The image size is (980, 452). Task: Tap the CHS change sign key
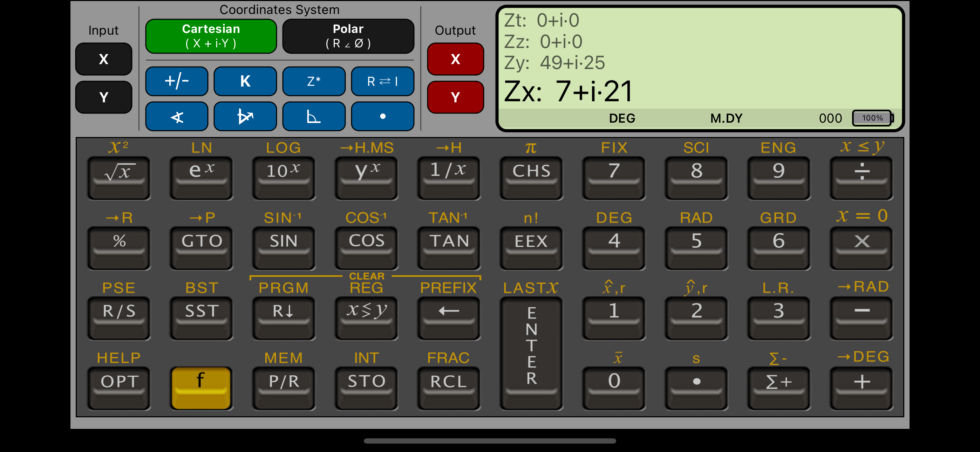pos(531,178)
